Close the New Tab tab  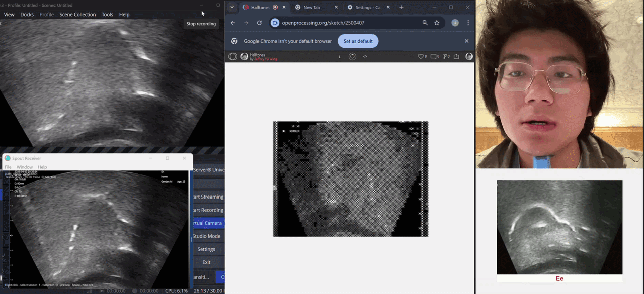pyautogui.click(x=336, y=7)
